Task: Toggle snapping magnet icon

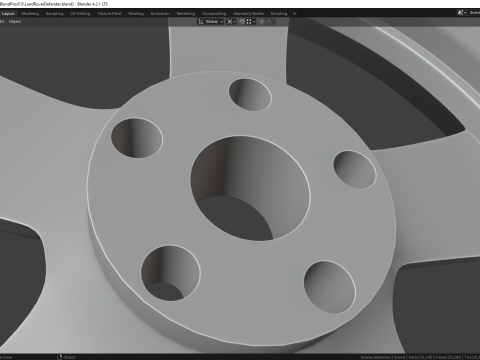Action: click(242, 22)
